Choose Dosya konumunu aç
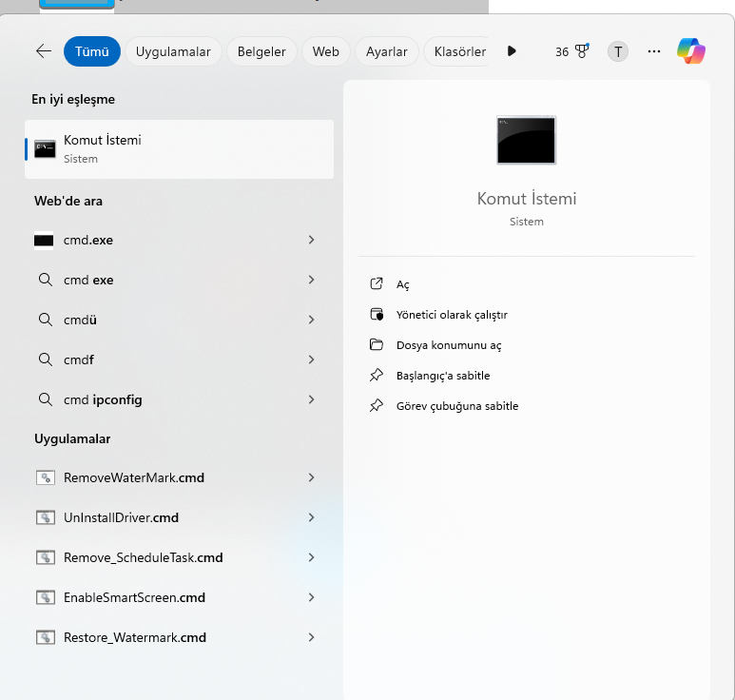Viewport: 735px width, 700px height. pyautogui.click(x=449, y=345)
